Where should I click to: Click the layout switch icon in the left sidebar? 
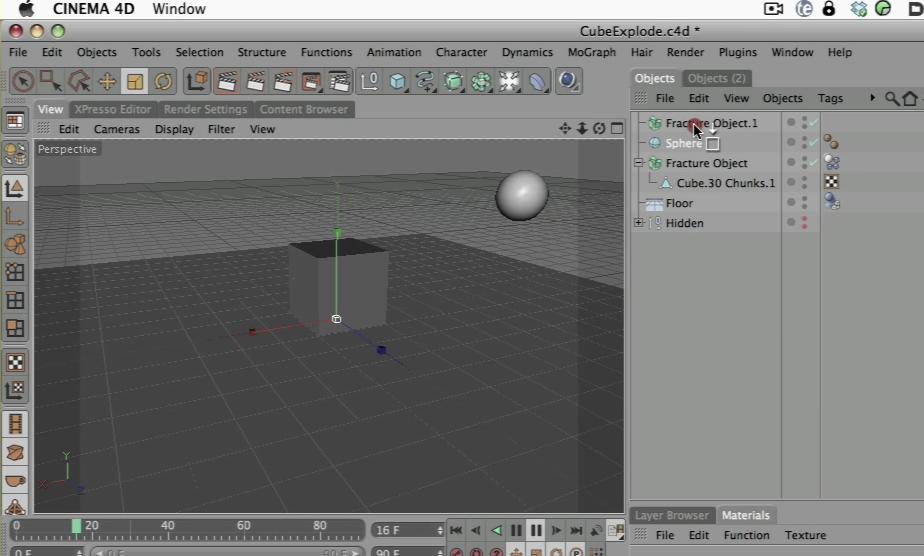pyautogui.click(x=15, y=121)
